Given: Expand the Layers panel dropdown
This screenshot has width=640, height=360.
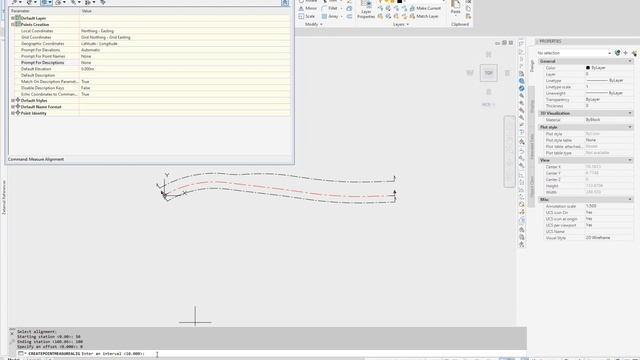Looking at the screenshot, I should click(x=400, y=24).
